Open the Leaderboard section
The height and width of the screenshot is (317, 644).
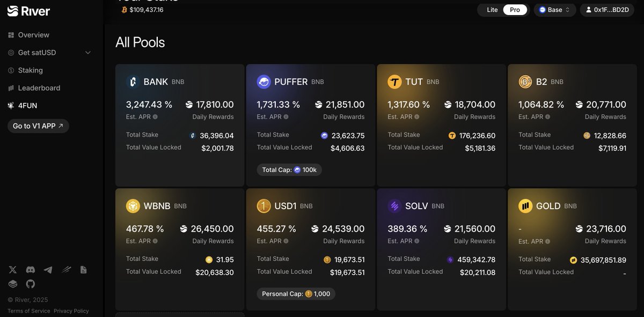[34, 88]
